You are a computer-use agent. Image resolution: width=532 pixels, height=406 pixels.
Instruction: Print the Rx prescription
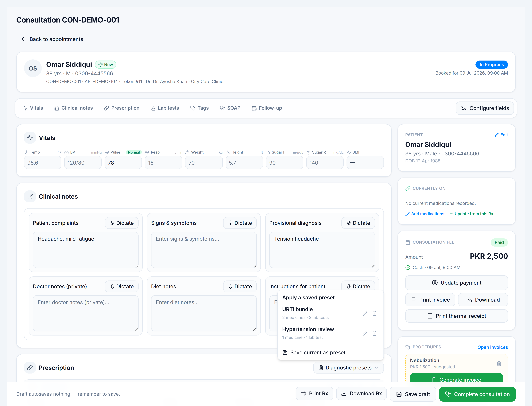(x=314, y=393)
